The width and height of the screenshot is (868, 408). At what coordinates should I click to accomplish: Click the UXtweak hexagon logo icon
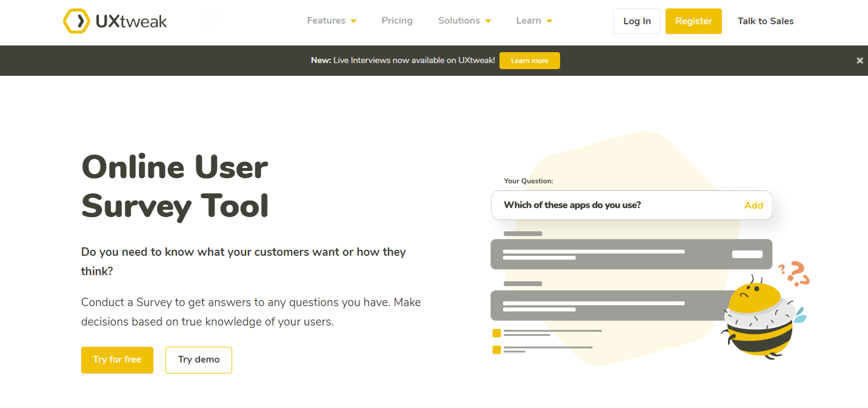coord(76,21)
